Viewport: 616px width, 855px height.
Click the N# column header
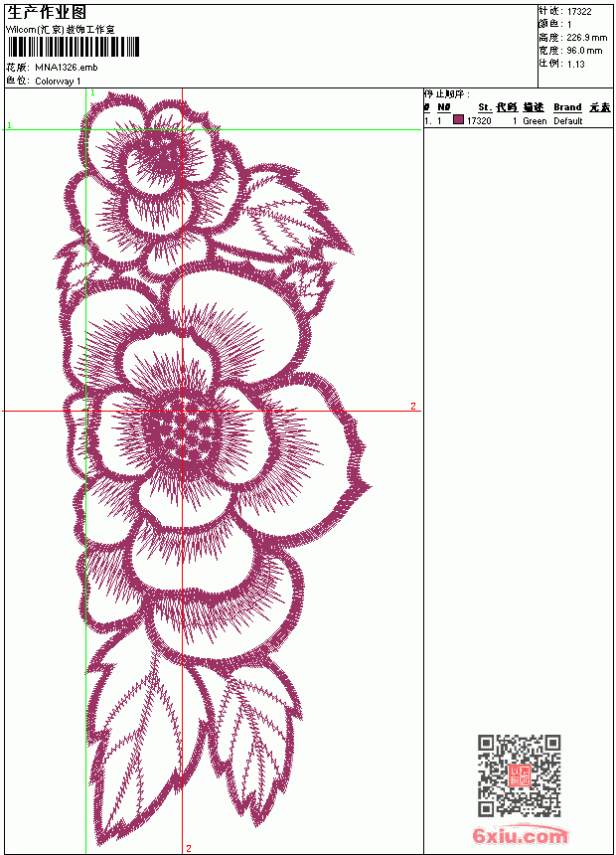tap(444, 107)
